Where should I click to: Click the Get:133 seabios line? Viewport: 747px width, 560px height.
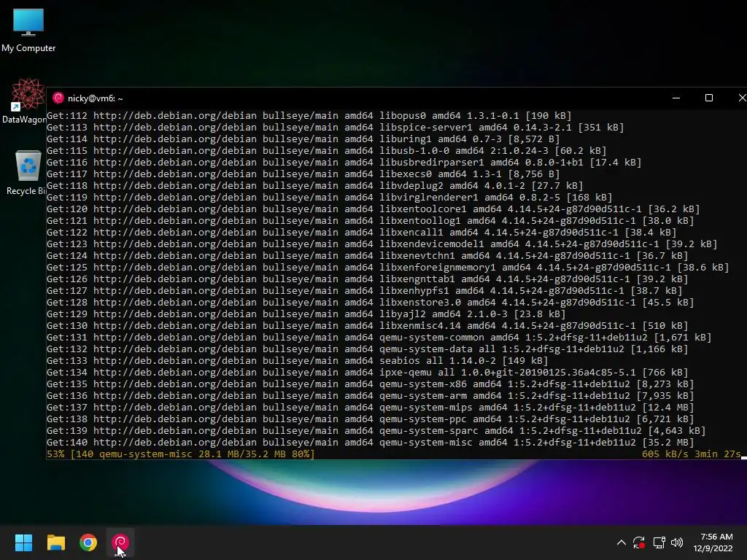pyautogui.click(x=298, y=360)
